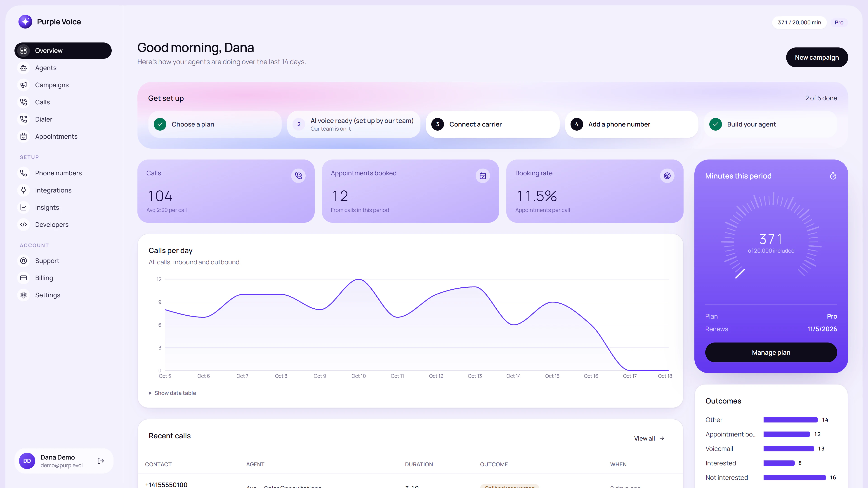Click the Not interested outcome bar
This screenshot has width=868, height=488.
click(795, 478)
